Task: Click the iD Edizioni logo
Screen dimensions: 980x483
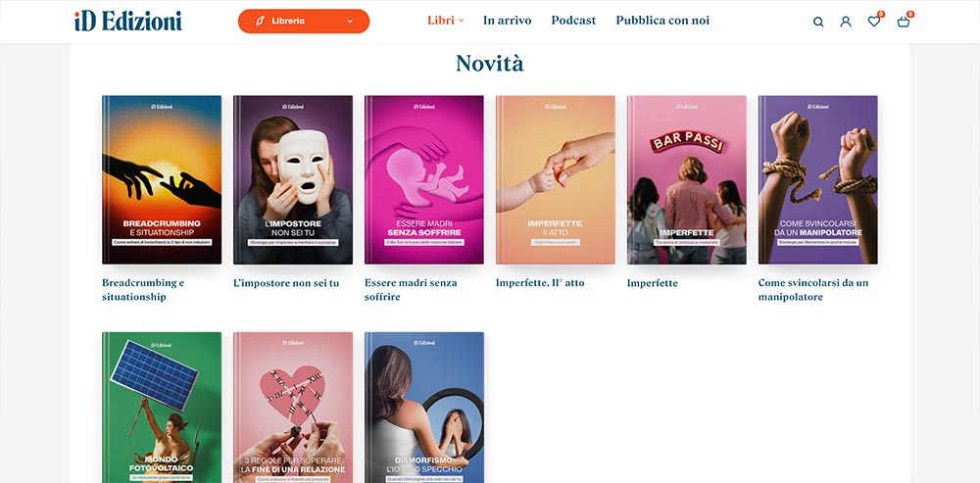Action: (x=128, y=21)
